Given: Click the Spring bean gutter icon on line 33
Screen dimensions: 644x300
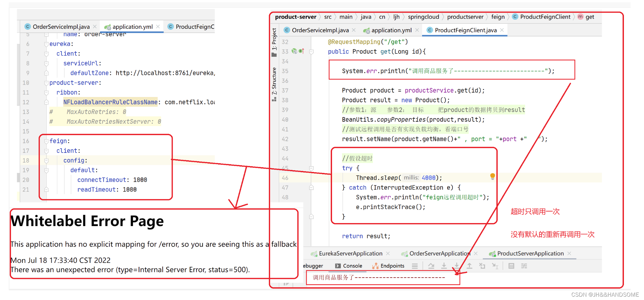Looking at the screenshot, I should [x=294, y=51].
